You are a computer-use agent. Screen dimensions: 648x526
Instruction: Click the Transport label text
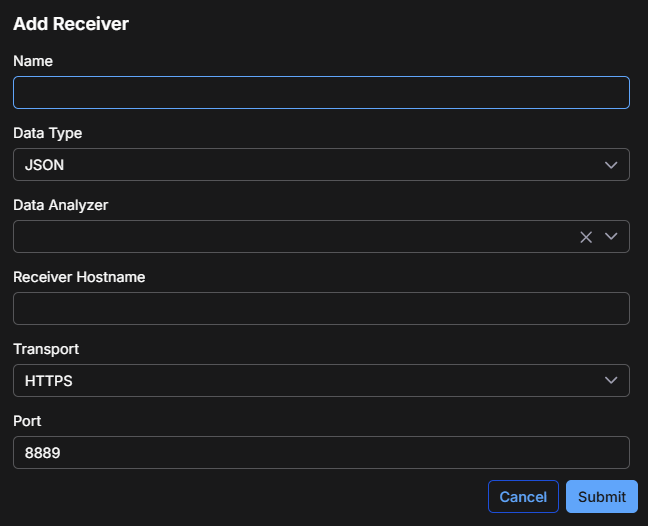pos(46,349)
